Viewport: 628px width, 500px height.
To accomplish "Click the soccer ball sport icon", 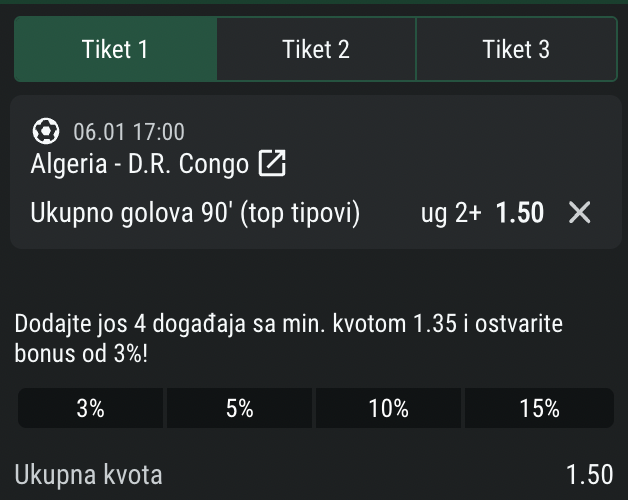I will [46, 131].
